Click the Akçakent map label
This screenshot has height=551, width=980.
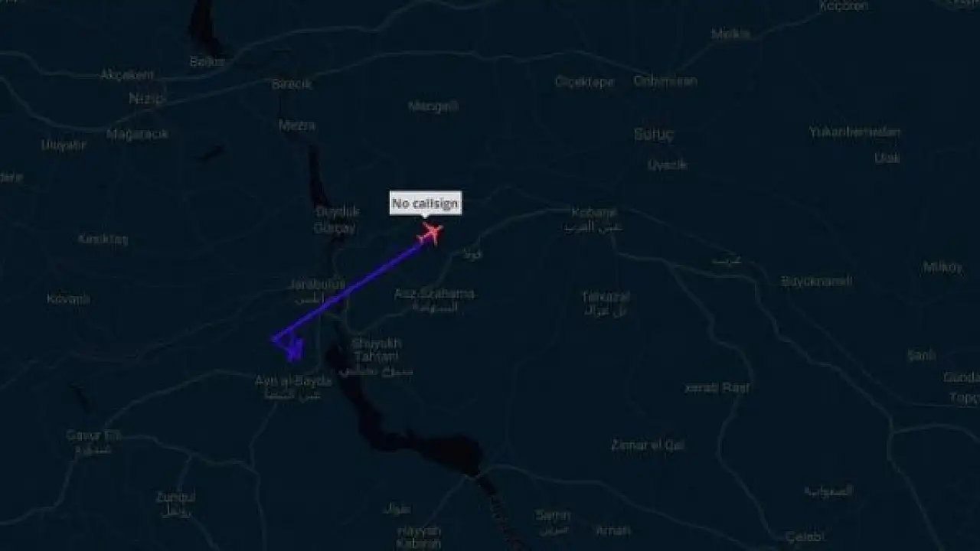tap(128, 75)
